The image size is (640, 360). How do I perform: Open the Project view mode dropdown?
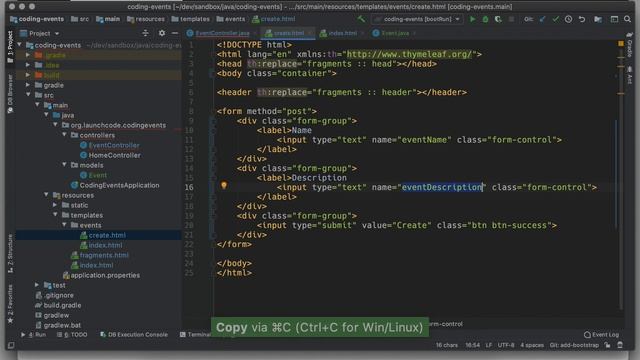[40, 33]
